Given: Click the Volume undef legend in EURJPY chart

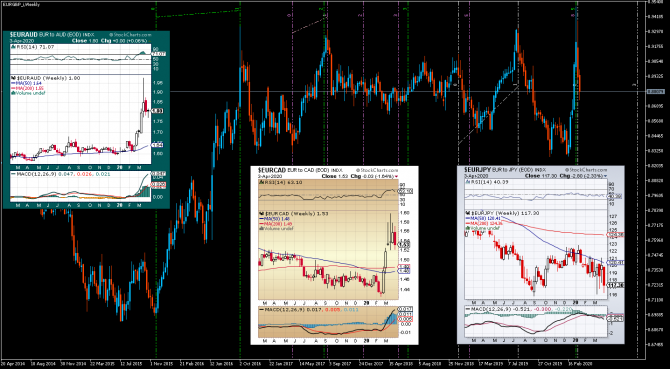Looking at the screenshot, I should pos(483,228).
